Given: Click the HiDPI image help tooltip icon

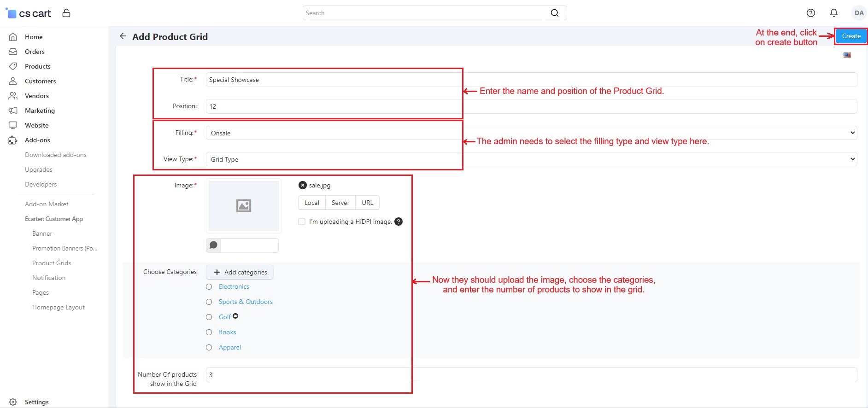Looking at the screenshot, I should (x=399, y=221).
